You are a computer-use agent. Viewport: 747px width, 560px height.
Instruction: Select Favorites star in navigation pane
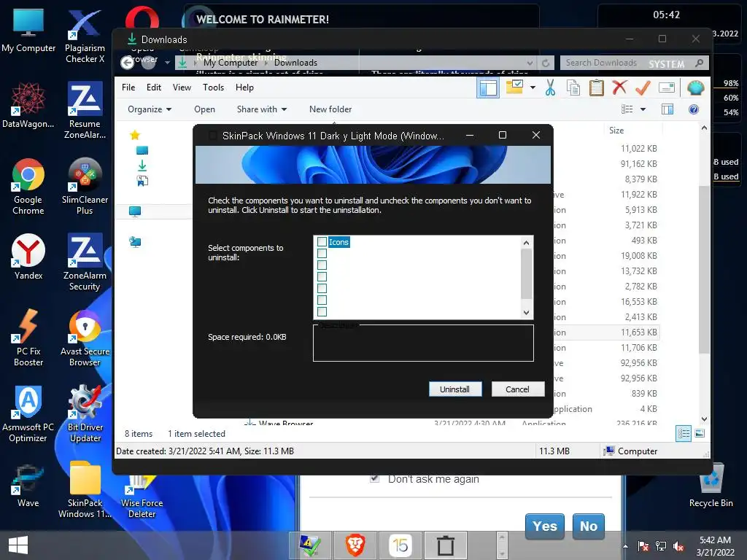(x=135, y=135)
